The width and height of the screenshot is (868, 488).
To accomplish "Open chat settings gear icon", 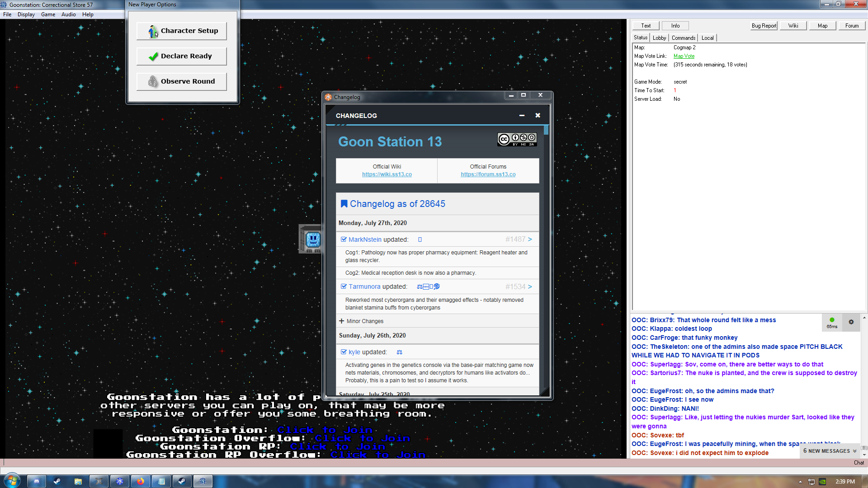I will tap(851, 322).
